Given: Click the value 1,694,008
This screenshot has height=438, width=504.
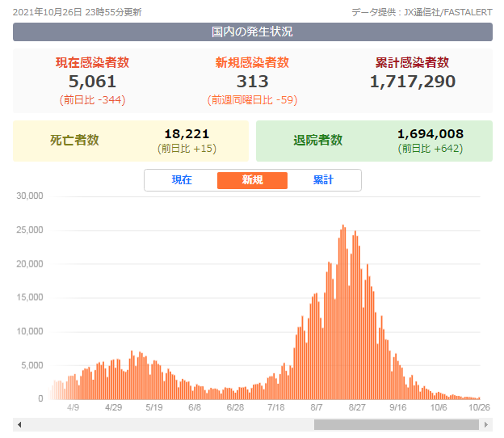Looking at the screenshot, I should click(430, 134).
